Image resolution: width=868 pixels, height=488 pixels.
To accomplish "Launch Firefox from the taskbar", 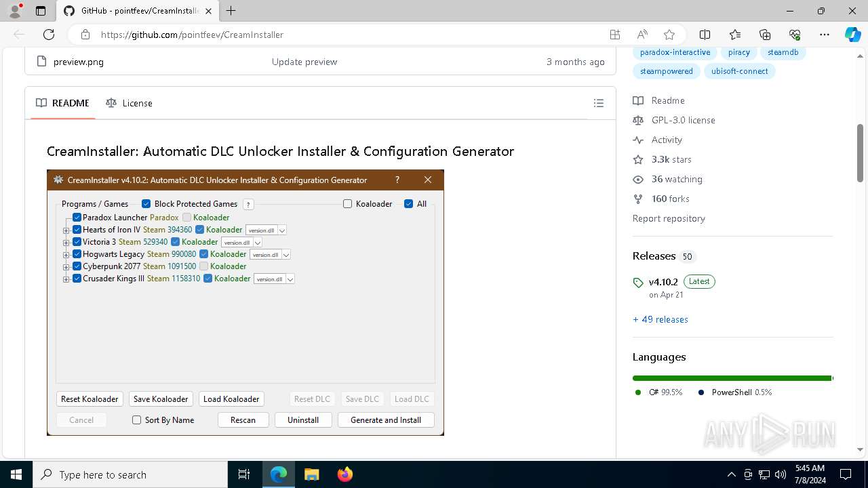I will click(345, 474).
